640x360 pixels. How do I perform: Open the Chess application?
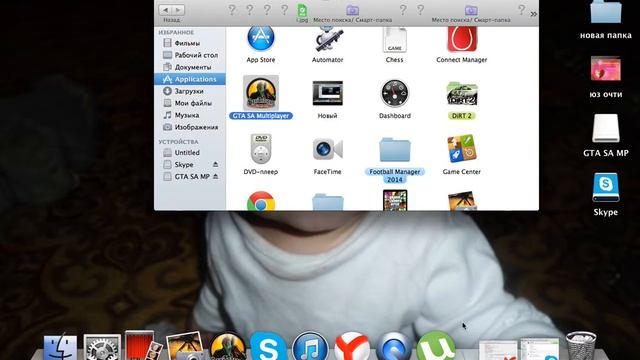tap(394, 39)
